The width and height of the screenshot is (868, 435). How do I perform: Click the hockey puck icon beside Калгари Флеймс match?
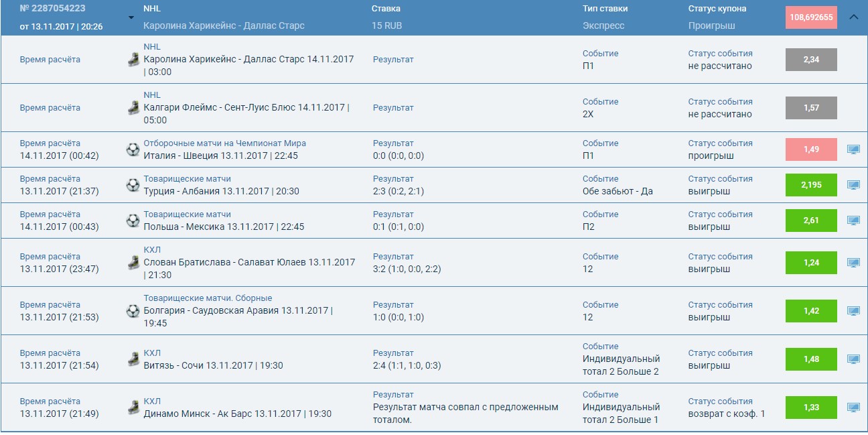click(x=133, y=107)
